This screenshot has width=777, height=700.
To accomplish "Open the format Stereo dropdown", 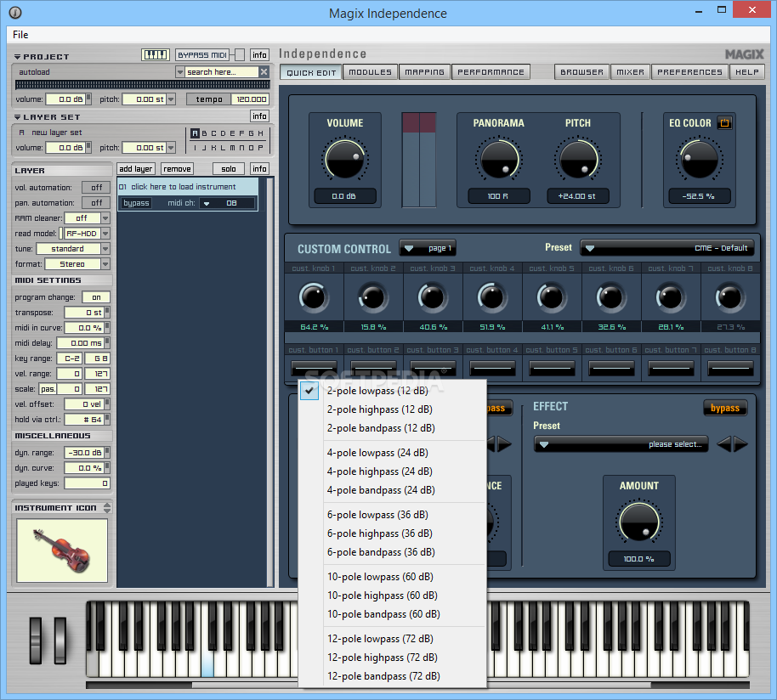I will 105,264.
